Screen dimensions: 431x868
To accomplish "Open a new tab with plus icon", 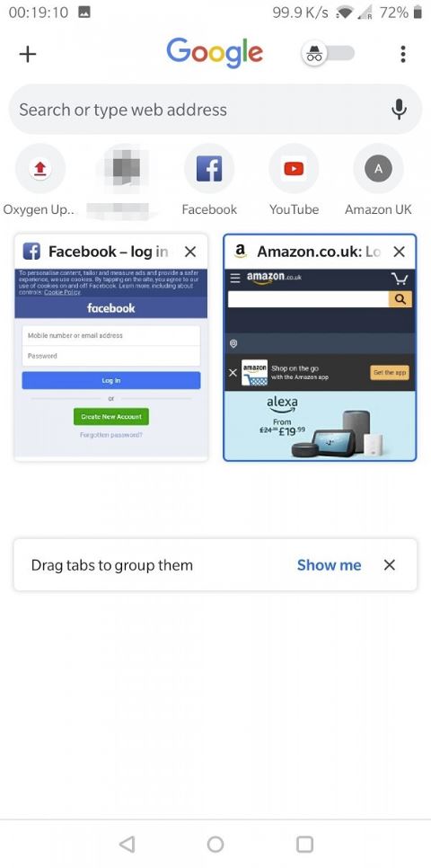I will (27, 54).
